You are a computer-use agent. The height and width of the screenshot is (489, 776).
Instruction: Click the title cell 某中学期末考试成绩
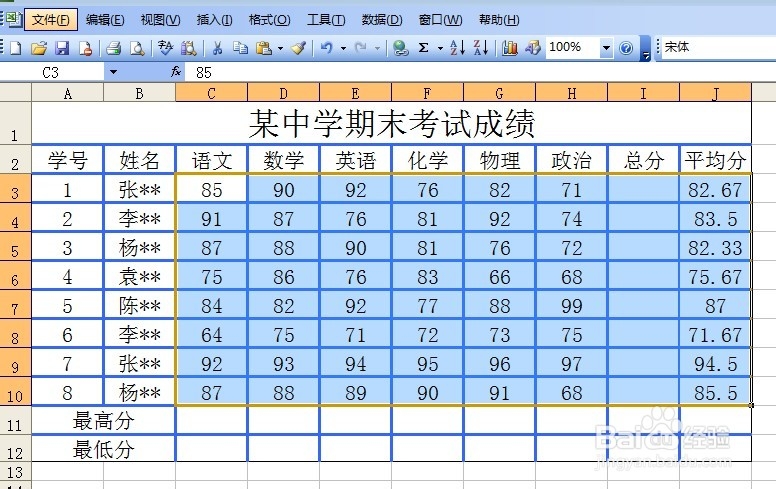click(391, 123)
